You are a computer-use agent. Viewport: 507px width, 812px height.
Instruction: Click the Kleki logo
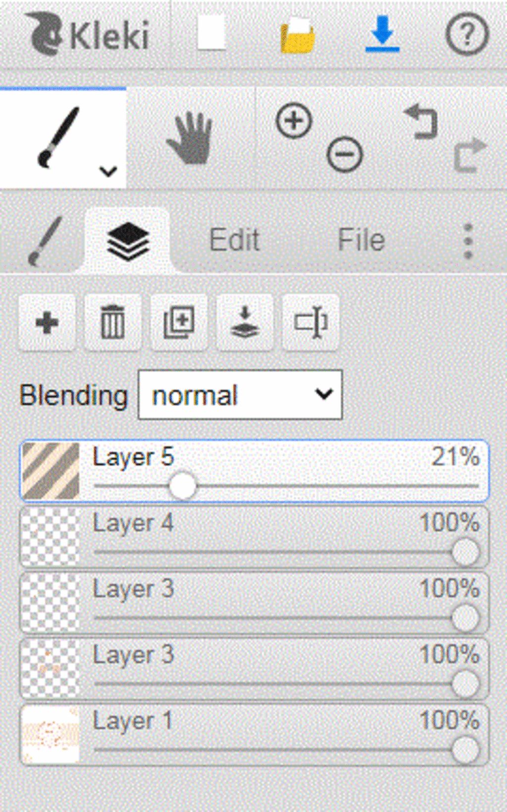click(87, 35)
